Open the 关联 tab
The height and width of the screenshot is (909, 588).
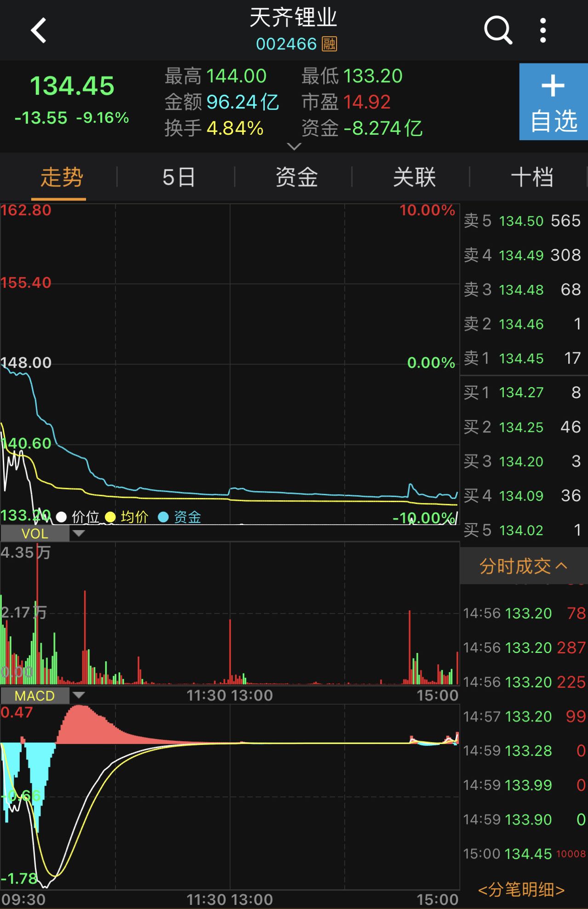(414, 177)
